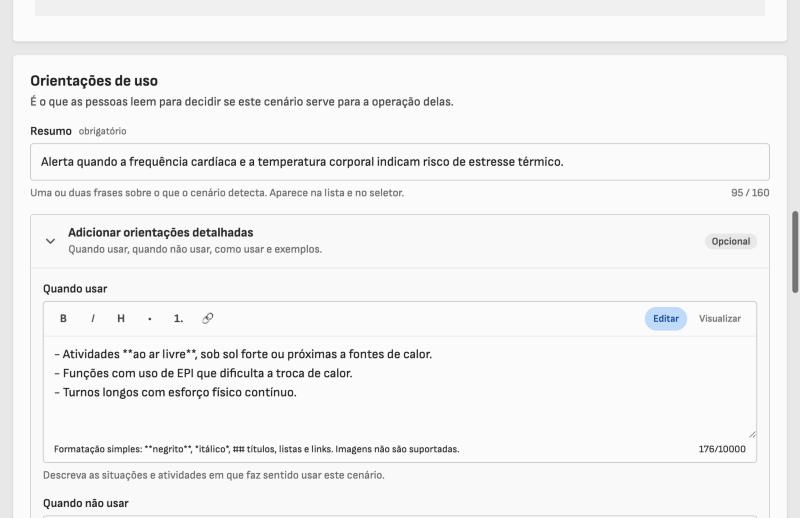Apply italic formatting in Quando usar editor
Viewport: 800px width, 518px height.
(92, 318)
